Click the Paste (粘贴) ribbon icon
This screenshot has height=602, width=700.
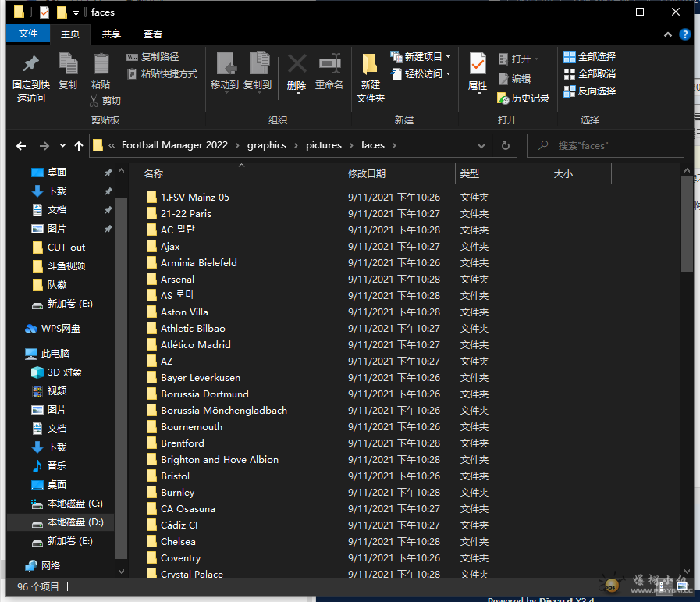[101, 63]
